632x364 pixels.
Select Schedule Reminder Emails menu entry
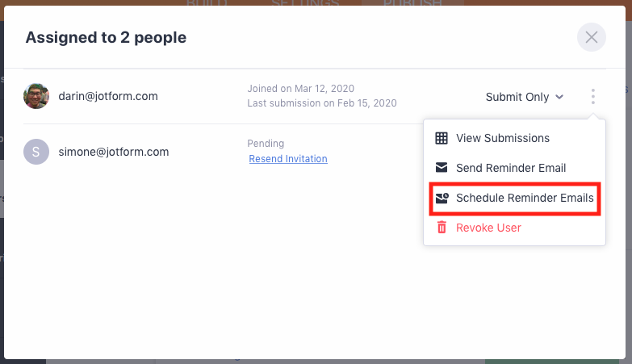click(x=525, y=198)
